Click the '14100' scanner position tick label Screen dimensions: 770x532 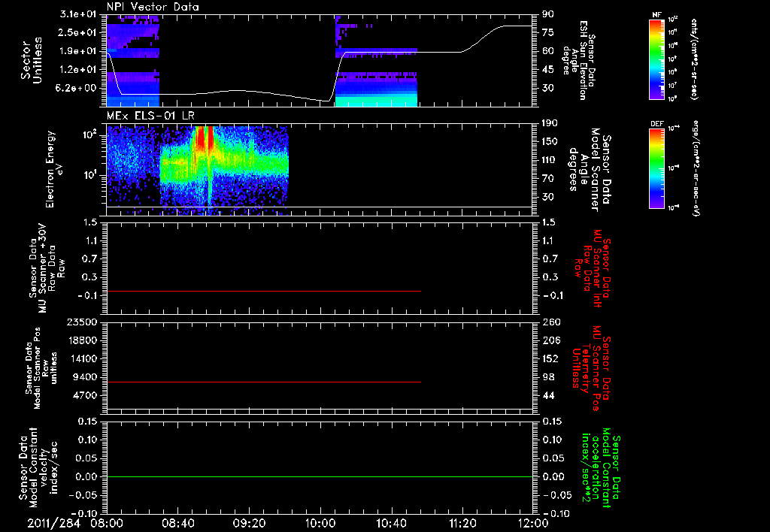[x=81, y=358]
